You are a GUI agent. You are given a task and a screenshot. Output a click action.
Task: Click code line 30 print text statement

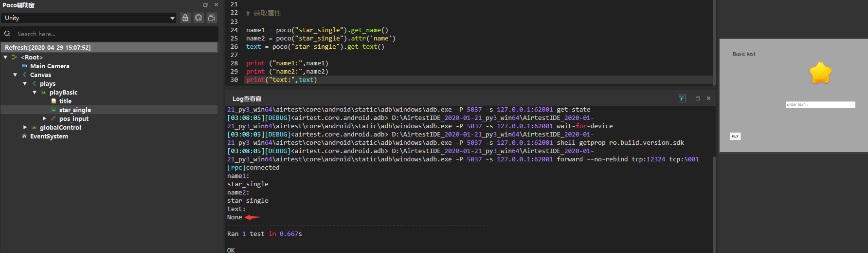tap(282, 80)
